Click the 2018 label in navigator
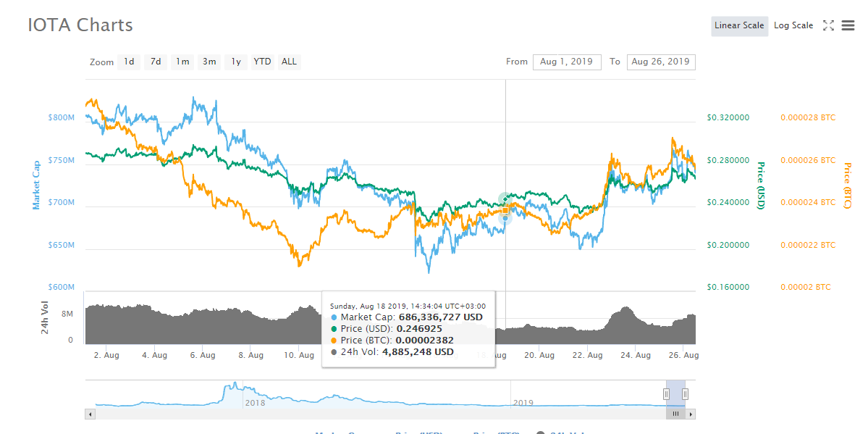Viewport: 868px width, 434px height. click(255, 403)
